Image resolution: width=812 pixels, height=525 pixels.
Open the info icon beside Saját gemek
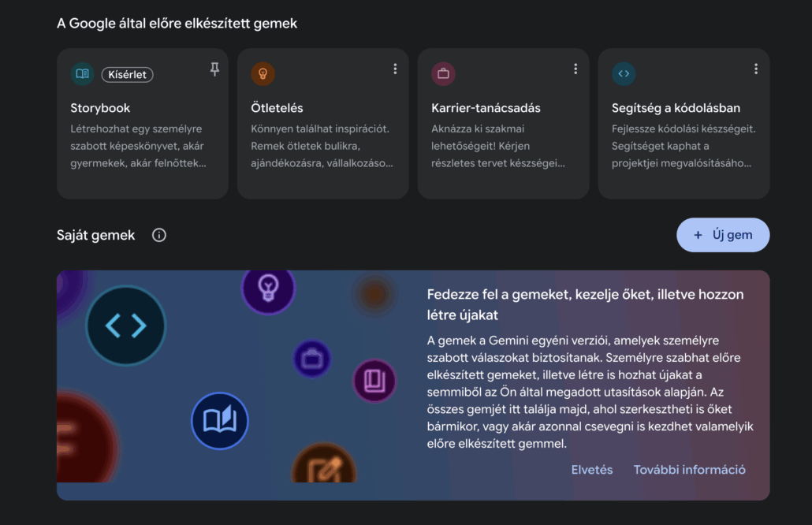[x=159, y=235]
